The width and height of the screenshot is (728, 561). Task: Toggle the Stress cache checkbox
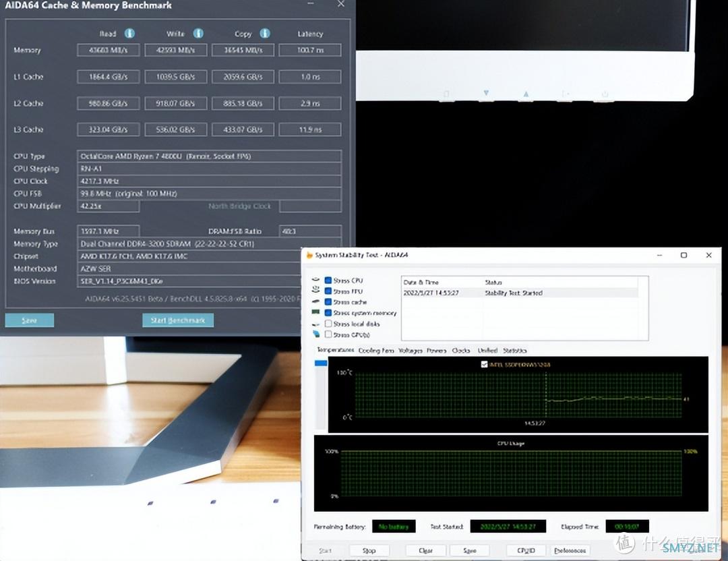coord(328,302)
